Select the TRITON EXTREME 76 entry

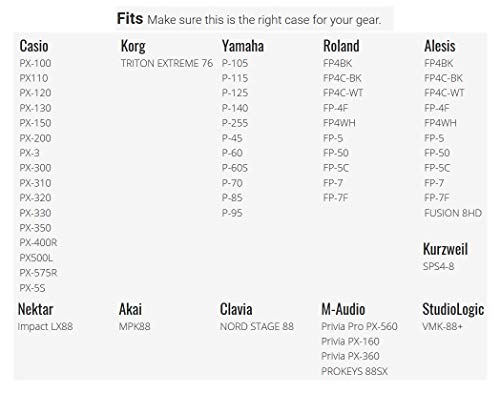[167, 63]
